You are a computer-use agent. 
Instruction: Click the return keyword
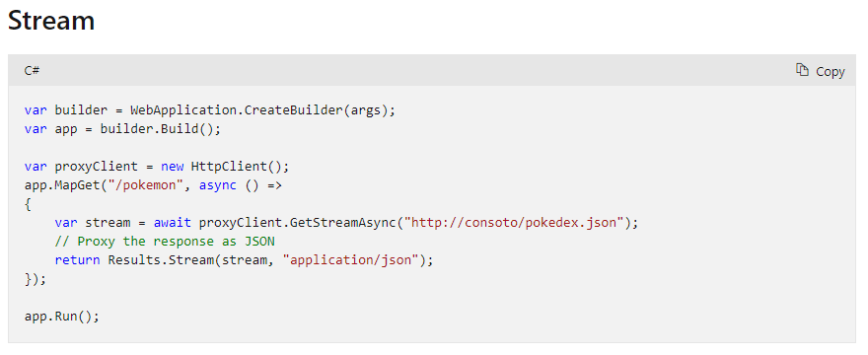click(78, 259)
